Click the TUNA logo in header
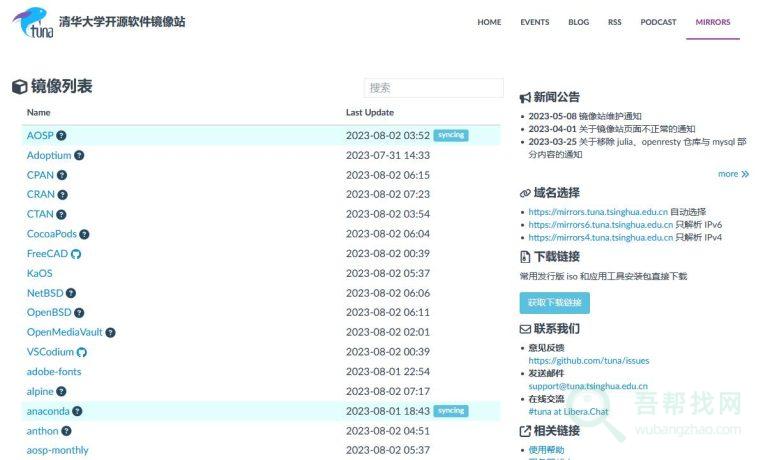Image resolution: width=768 pixels, height=460 pixels. pyautogui.click(x=31, y=22)
